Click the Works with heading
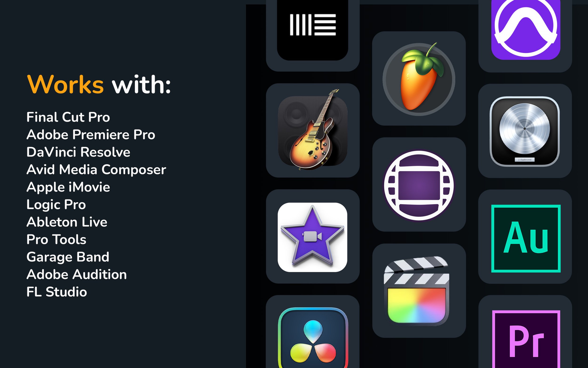The width and height of the screenshot is (588, 368). point(99,84)
